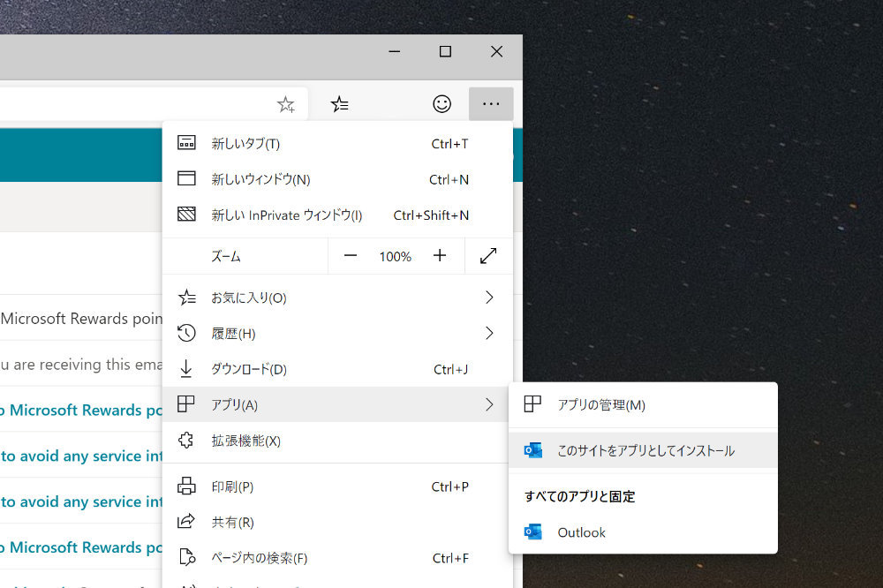Click the アプリ(A) grid icon
The height and width of the screenshot is (588, 883).
click(185, 403)
